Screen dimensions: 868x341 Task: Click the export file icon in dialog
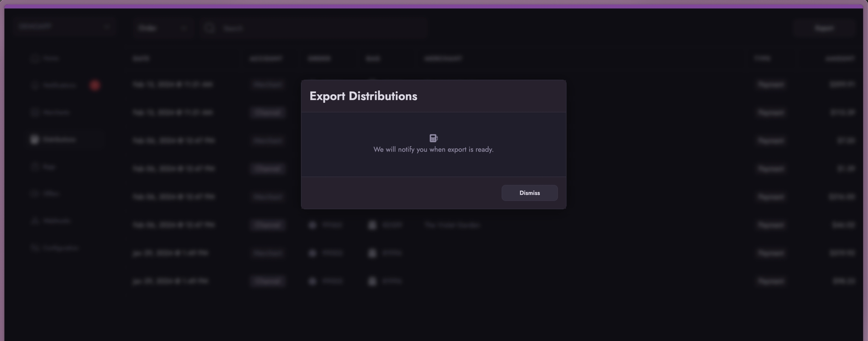(433, 138)
